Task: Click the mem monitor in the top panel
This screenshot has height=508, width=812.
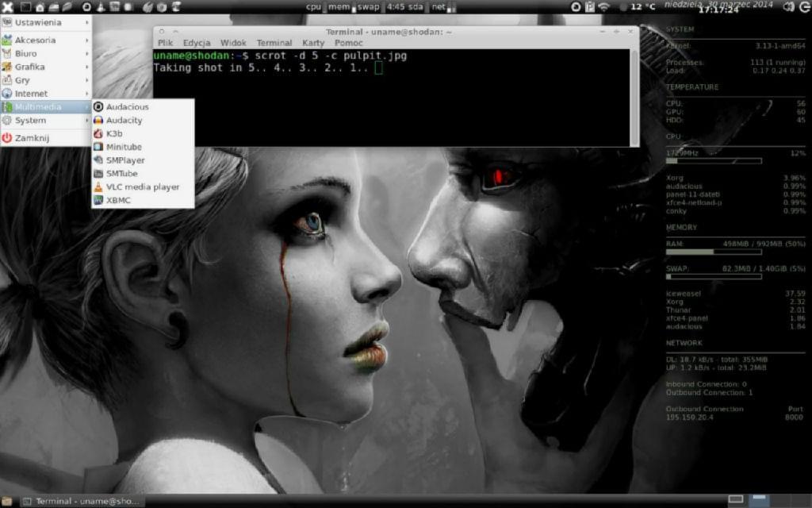Action: pyautogui.click(x=341, y=6)
